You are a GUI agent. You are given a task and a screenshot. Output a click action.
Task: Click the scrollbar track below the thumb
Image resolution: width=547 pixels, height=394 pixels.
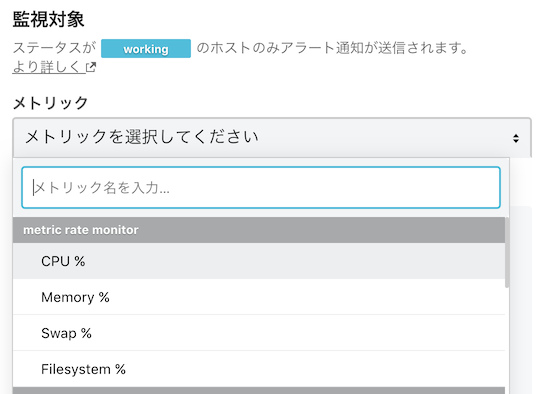(x=507, y=340)
